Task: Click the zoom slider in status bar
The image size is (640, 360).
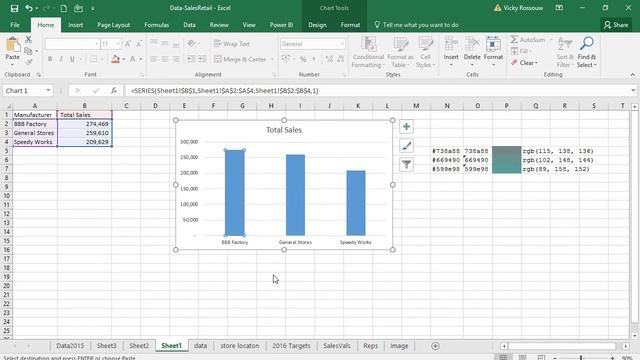Action: (x=581, y=357)
